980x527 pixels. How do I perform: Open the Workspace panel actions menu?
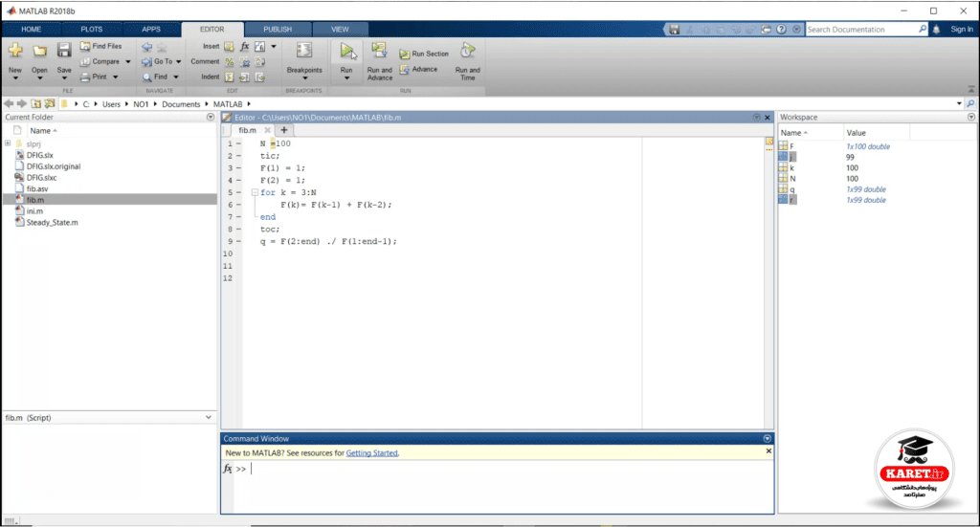[971, 117]
